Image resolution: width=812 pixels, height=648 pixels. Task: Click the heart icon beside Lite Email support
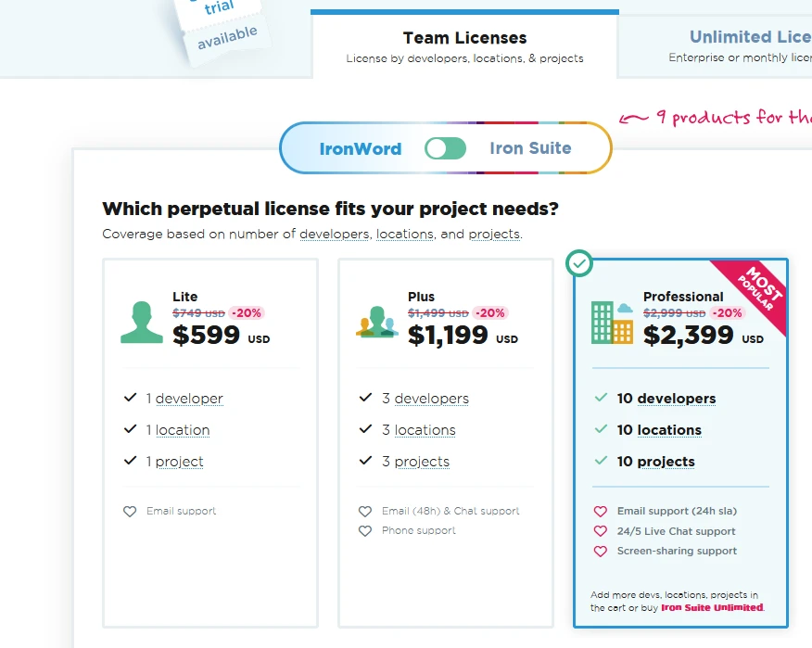[130, 512]
